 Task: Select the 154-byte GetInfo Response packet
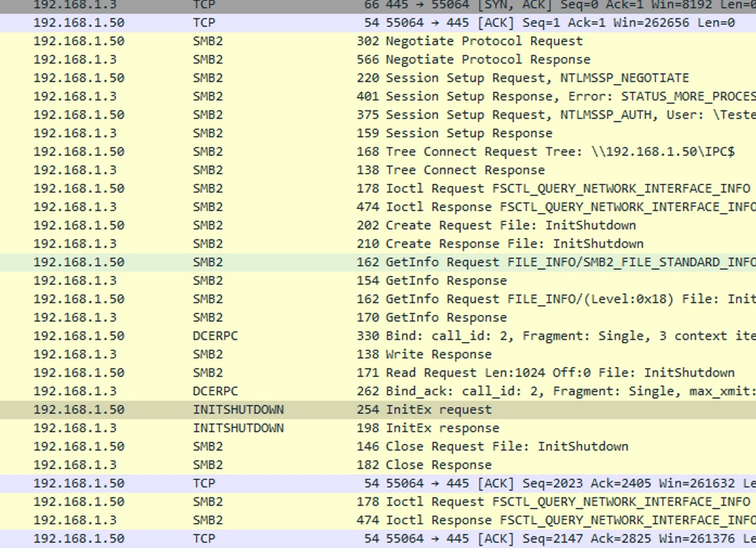pyautogui.click(x=378, y=280)
